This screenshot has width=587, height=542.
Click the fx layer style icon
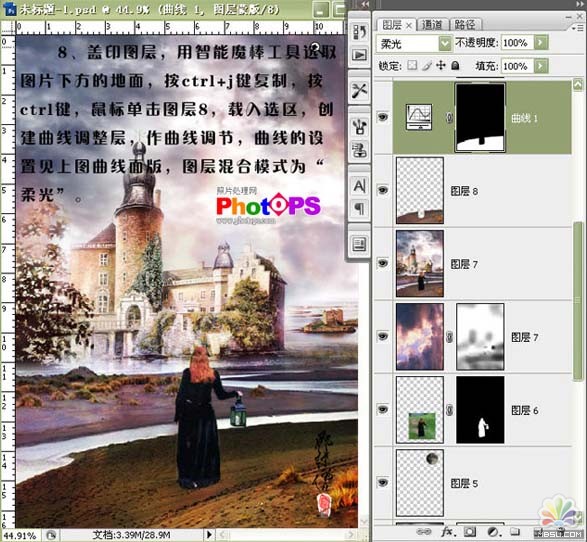[447, 532]
